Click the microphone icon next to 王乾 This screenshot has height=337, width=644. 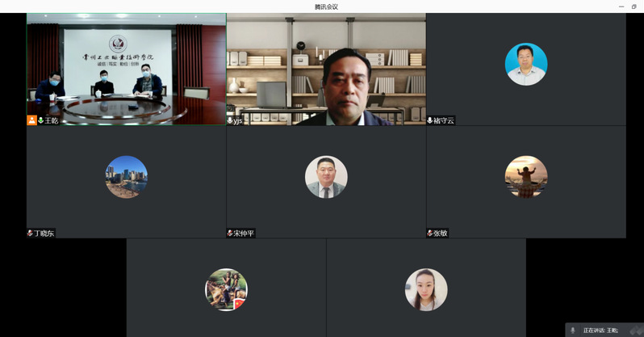coord(40,120)
